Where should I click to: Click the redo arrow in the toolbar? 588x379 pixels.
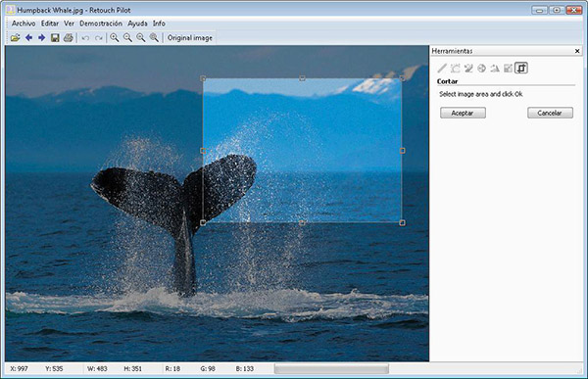[x=99, y=38]
